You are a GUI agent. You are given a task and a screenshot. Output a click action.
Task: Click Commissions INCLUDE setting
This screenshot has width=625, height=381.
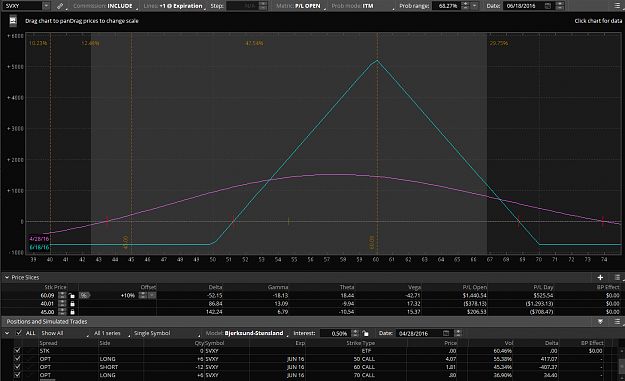pos(104,6)
